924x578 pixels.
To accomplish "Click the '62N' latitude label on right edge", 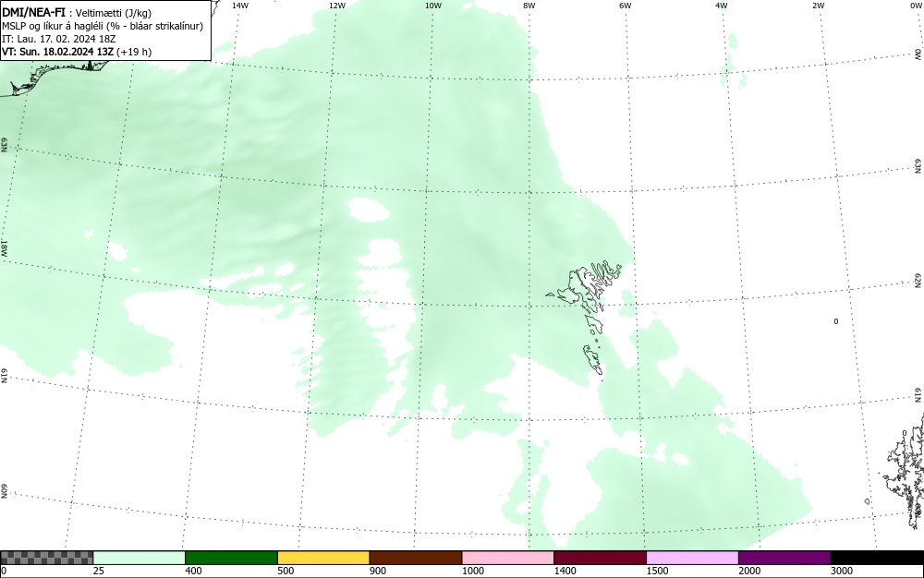I will pyautogui.click(x=918, y=280).
